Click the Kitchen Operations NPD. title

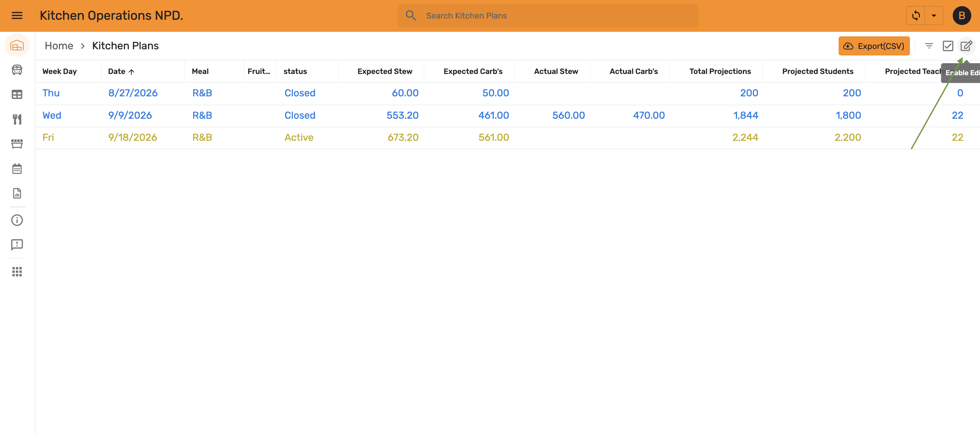[111, 16]
